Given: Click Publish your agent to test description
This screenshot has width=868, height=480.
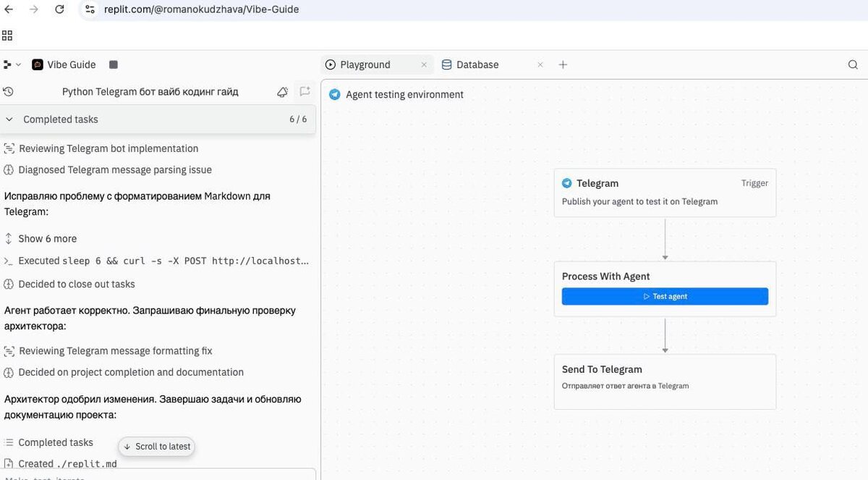Looking at the screenshot, I should click(x=640, y=201).
